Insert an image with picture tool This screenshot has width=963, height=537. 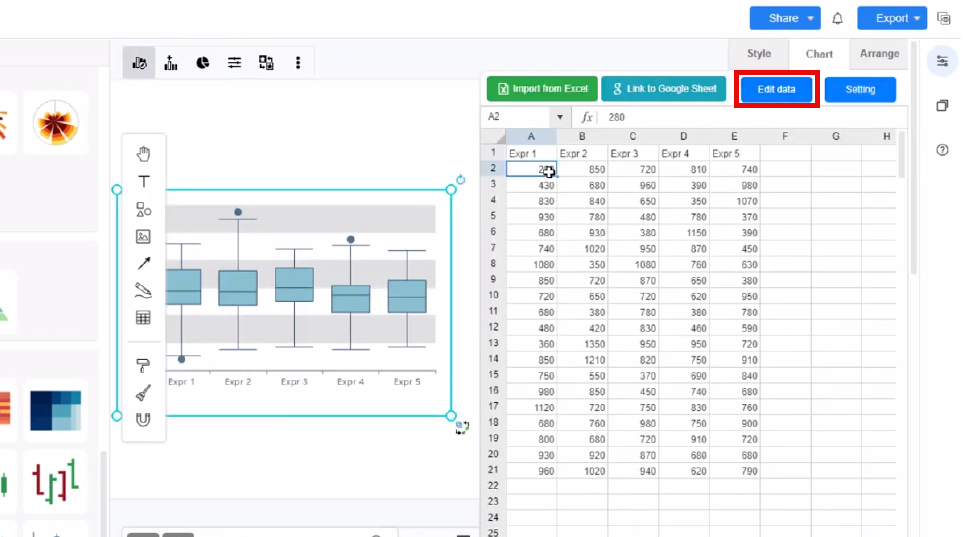143,237
